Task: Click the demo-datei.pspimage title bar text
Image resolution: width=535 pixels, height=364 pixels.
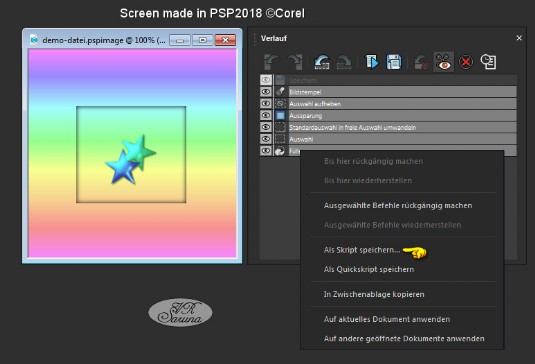Action: coord(104,40)
